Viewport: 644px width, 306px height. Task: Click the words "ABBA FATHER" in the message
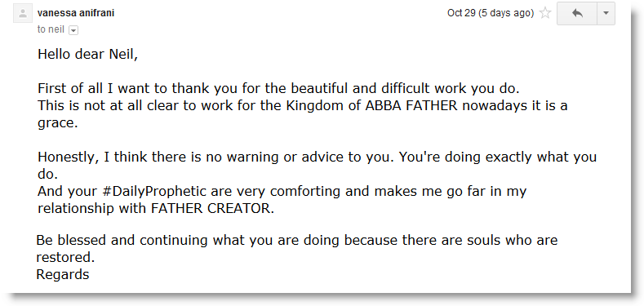[x=411, y=105]
